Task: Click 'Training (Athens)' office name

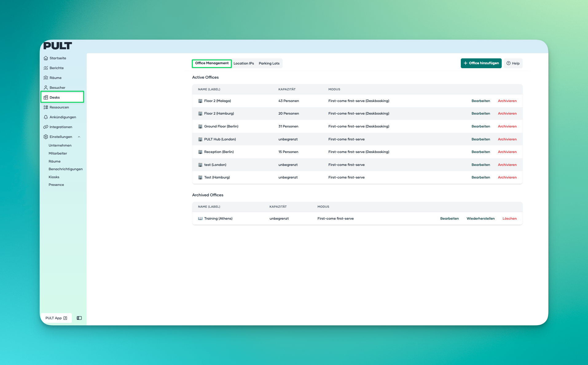Action: click(218, 218)
